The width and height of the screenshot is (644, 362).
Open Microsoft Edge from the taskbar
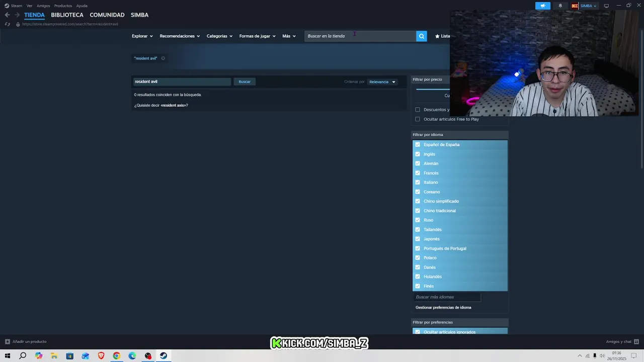(132, 356)
